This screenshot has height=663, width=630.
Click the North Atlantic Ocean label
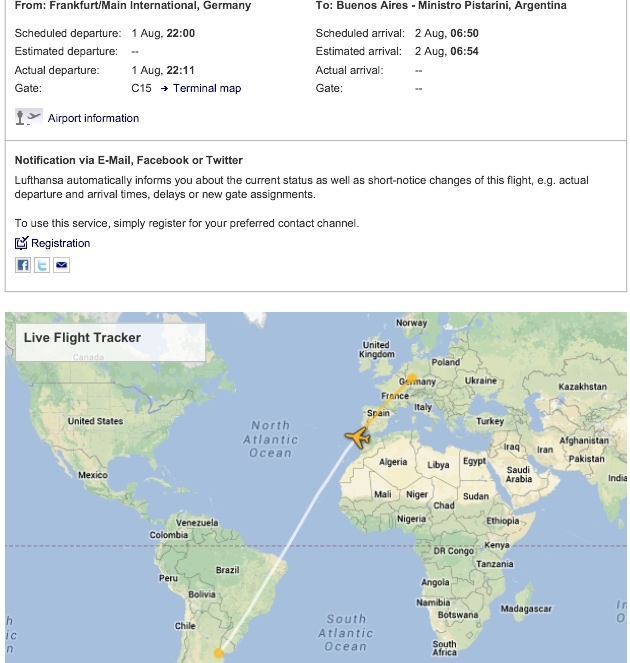270,439
